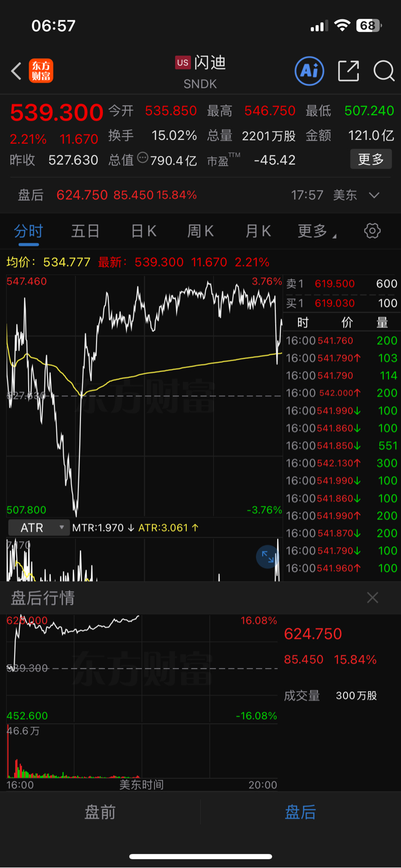The height and width of the screenshot is (868, 401).
Task: Select the 分时 tab
Action: click(x=28, y=231)
